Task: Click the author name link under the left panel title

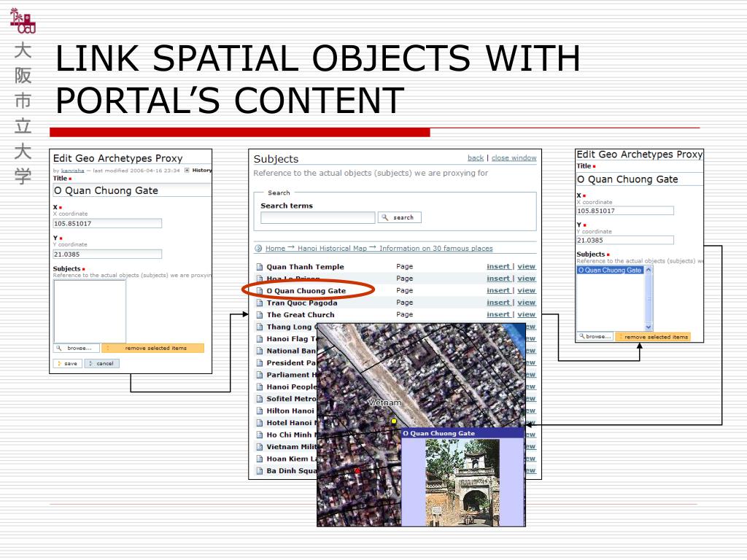Action: point(72,171)
